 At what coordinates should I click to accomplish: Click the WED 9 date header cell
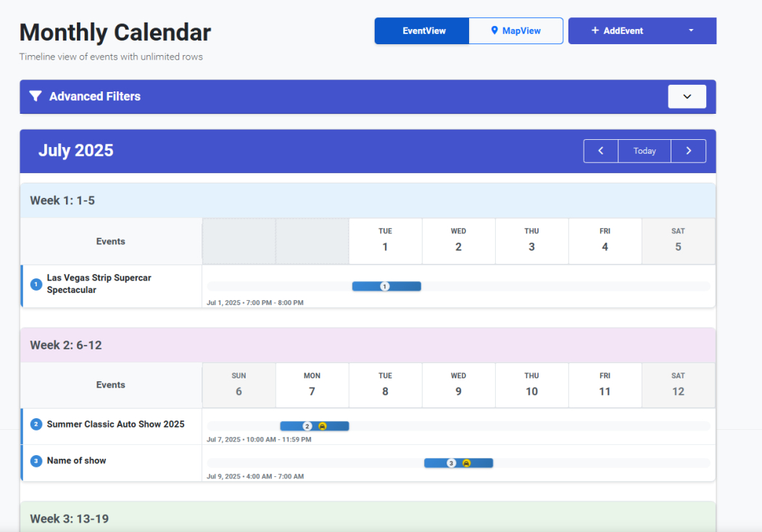(458, 385)
